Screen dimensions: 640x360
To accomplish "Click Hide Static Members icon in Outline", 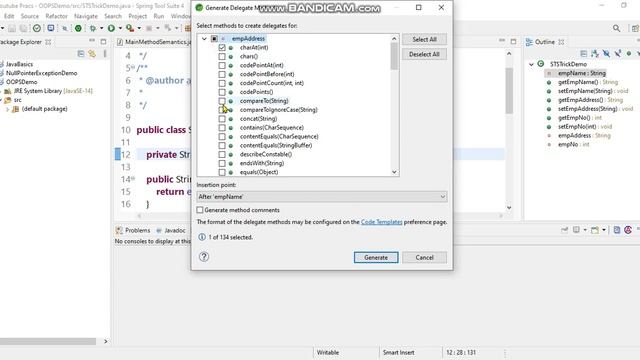I will (x=618, y=54).
